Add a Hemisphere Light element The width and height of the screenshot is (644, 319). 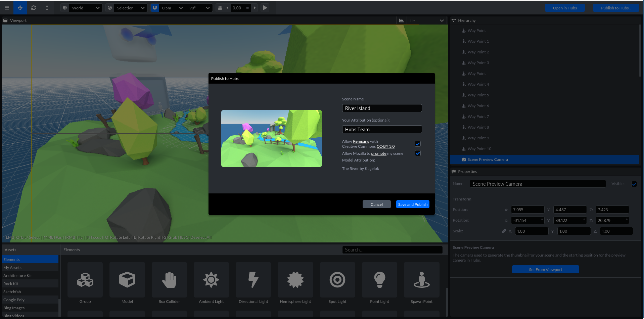tap(295, 284)
